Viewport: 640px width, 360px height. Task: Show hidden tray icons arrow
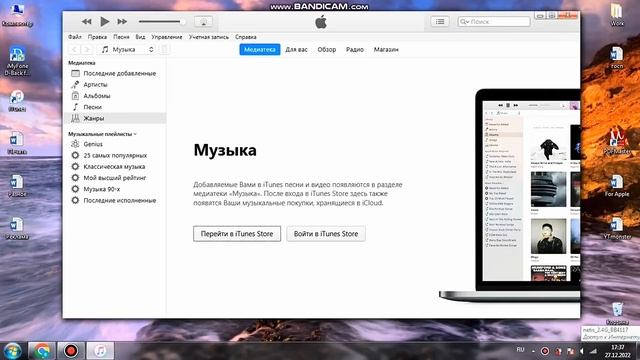click(x=533, y=351)
